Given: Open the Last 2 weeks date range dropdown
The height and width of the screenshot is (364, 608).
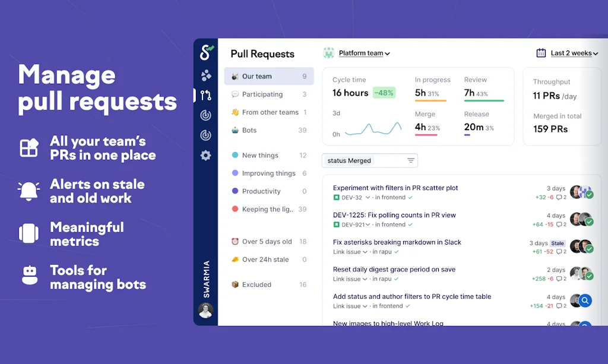Looking at the screenshot, I should pyautogui.click(x=574, y=53).
